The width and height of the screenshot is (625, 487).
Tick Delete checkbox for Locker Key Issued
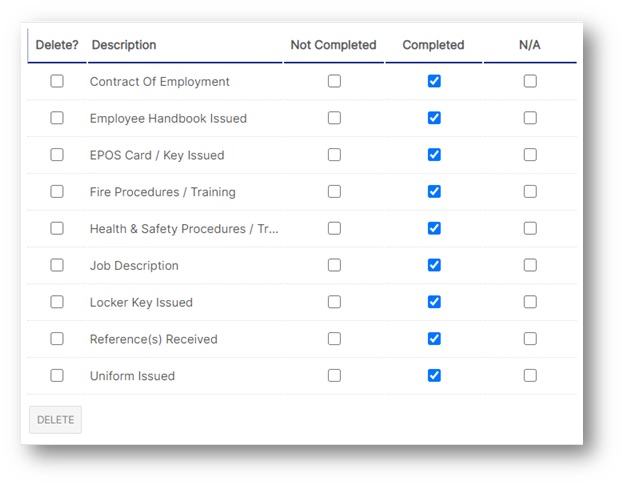tap(57, 302)
